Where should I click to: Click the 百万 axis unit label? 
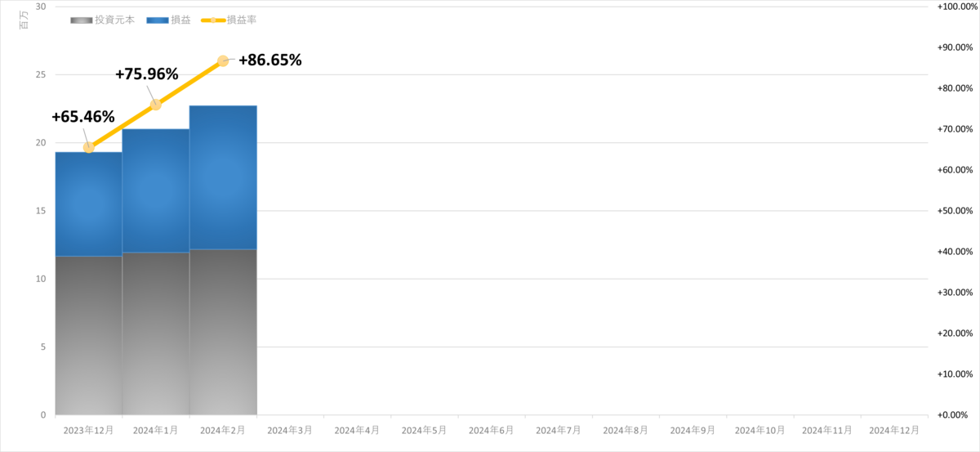(x=23, y=21)
